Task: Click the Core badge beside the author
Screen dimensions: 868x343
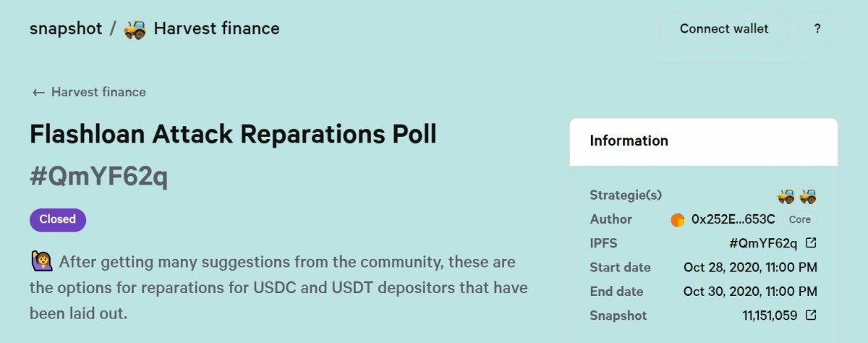Action: coord(799,219)
